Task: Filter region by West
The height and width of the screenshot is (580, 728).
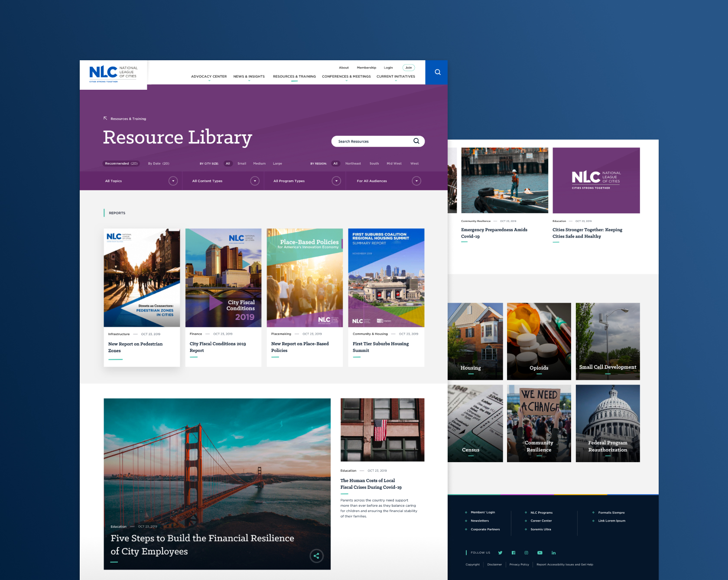Action: (x=414, y=163)
